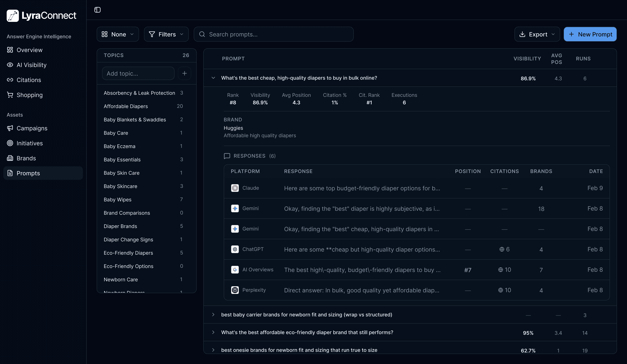The height and width of the screenshot is (364, 627).
Task: Open the None grouping dropdown
Action: 117,34
